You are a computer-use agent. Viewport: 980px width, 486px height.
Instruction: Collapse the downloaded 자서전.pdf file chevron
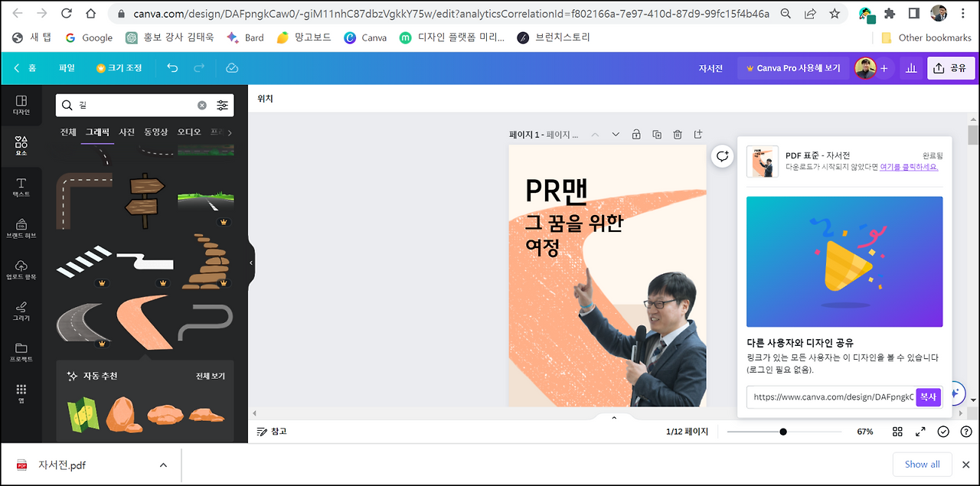(162, 465)
